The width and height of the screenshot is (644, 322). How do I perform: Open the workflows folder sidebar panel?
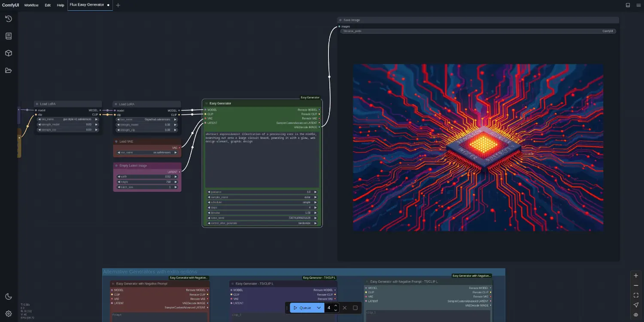[x=8, y=70]
